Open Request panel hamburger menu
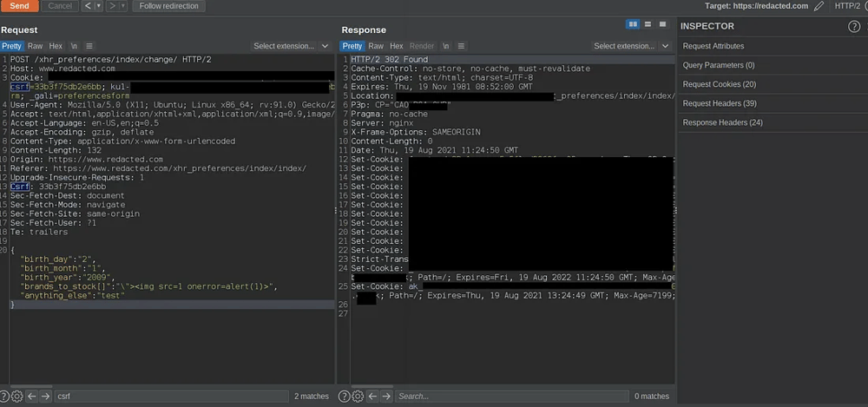Viewport: 868px width, 407px height. [x=89, y=46]
